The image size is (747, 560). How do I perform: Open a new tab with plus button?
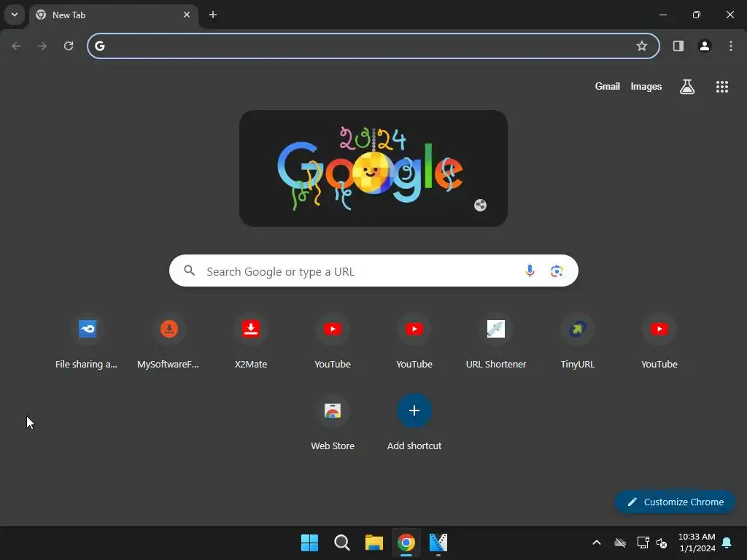click(213, 15)
